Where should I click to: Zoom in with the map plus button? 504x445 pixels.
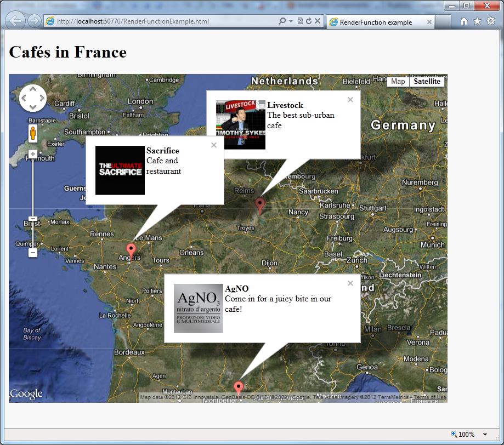tap(33, 154)
